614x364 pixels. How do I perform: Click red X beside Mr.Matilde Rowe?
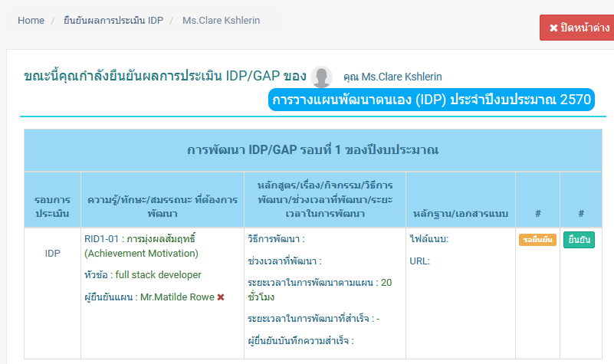tap(221, 297)
